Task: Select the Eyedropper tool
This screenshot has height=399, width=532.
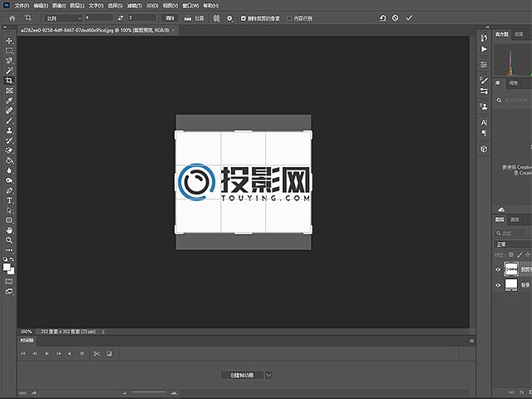Action: point(9,101)
